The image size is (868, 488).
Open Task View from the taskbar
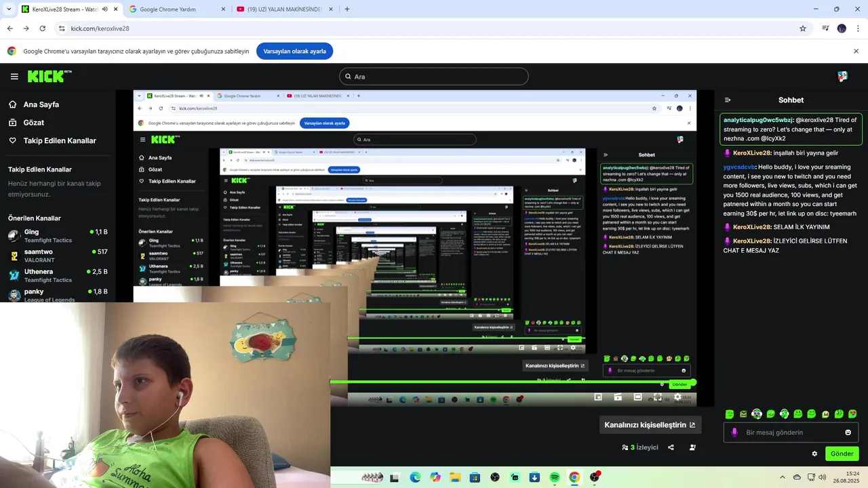(x=395, y=478)
